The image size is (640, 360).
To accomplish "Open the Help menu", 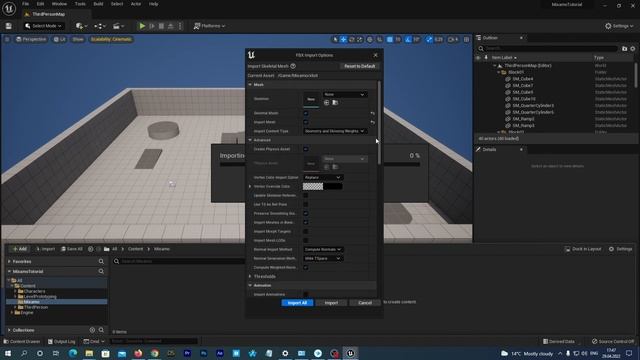I will pos(153,4).
